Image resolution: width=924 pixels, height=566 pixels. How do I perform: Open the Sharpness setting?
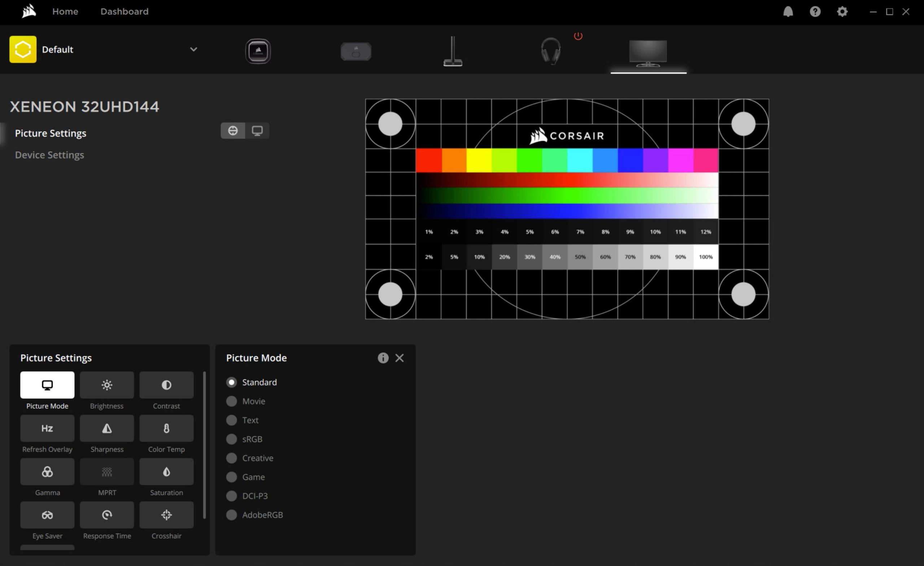pyautogui.click(x=107, y=428)
